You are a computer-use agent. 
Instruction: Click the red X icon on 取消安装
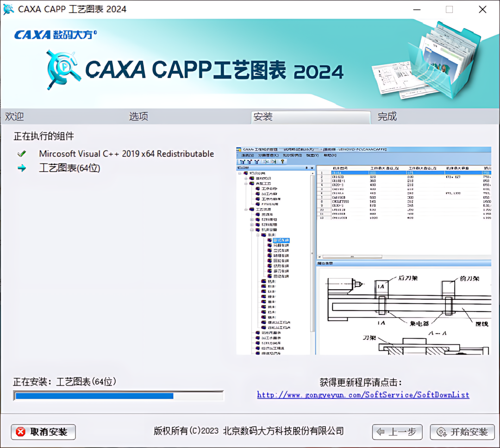21,432
